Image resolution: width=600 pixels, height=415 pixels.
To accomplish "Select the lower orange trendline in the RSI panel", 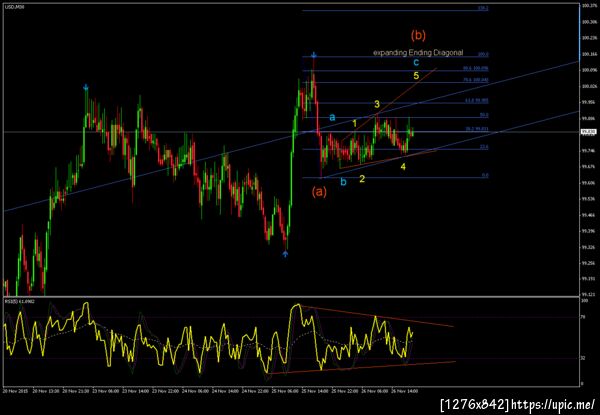I will (x=362, y=368).
